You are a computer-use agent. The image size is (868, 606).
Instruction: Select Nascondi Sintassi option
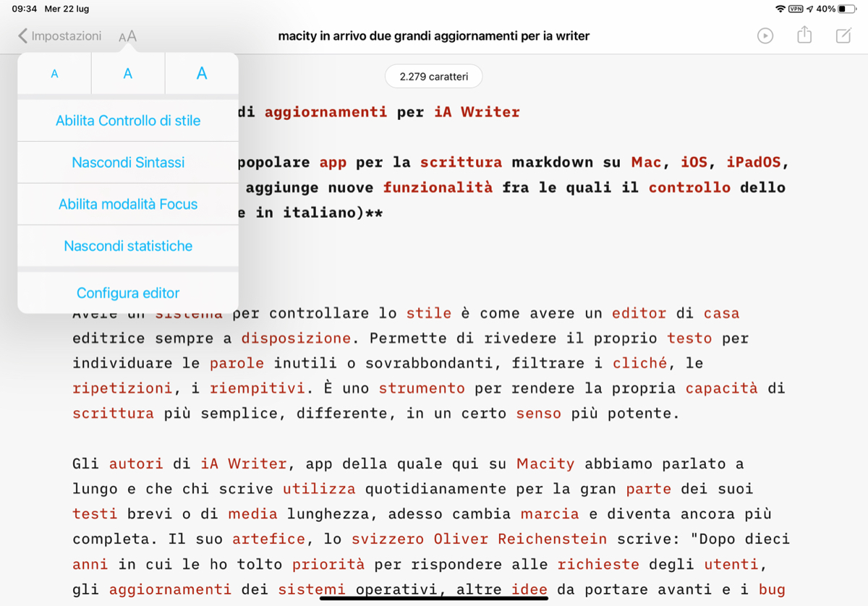[x=128, y=163]
